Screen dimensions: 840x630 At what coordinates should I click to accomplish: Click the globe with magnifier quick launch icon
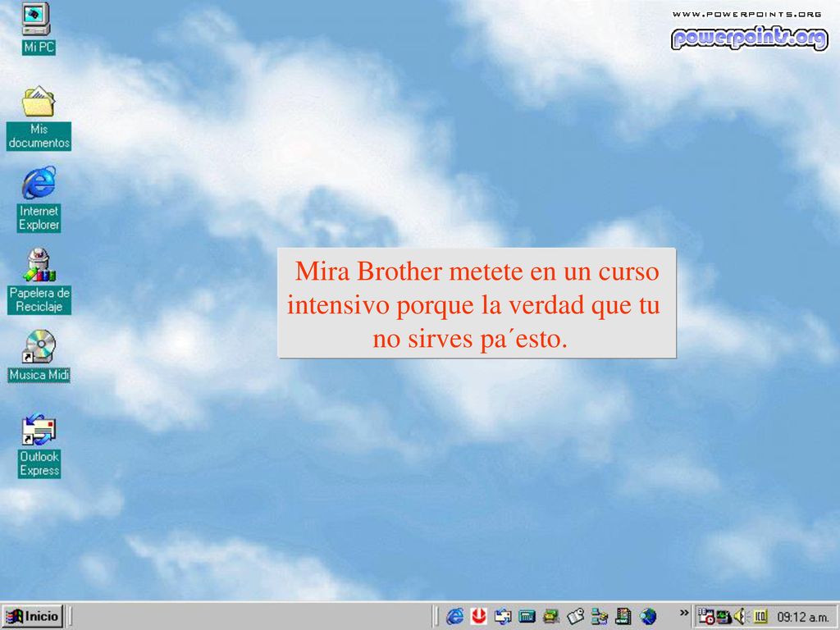(648, 617)
